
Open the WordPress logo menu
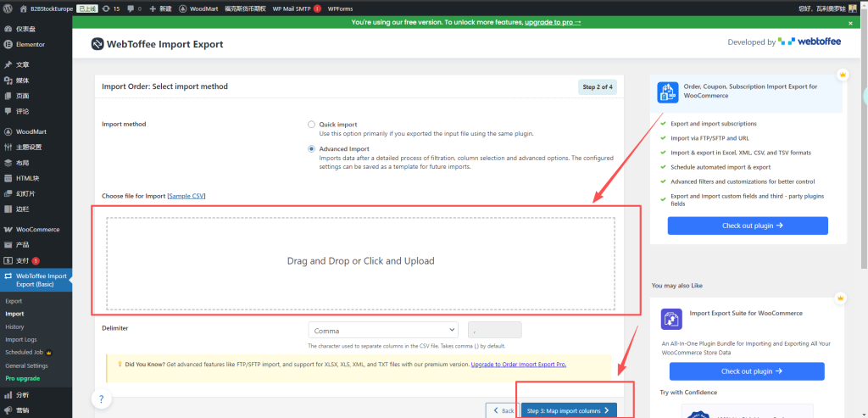[8, 8]
